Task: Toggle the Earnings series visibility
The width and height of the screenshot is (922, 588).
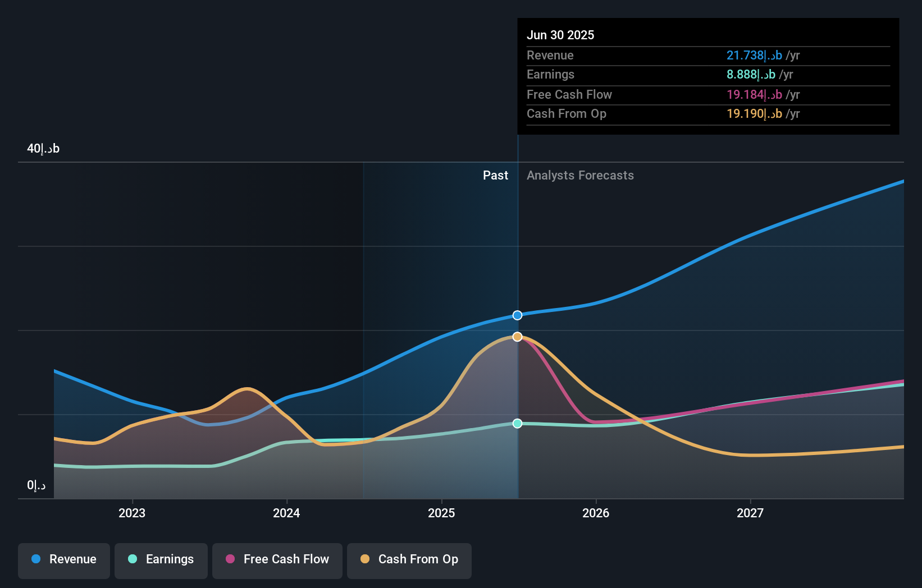Action: coord(161,559)
